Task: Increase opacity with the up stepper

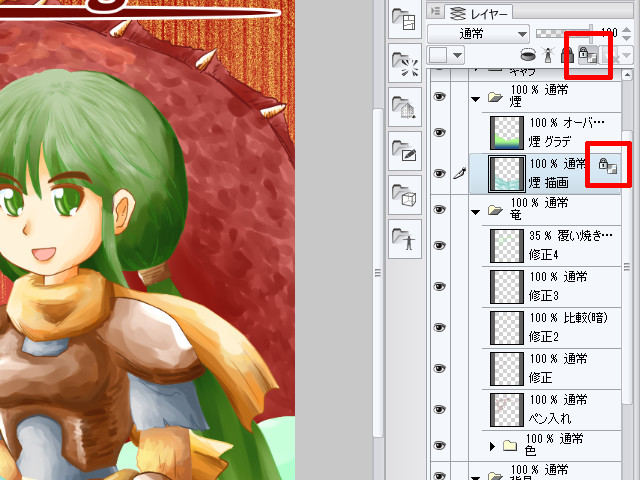Action: 627,29
